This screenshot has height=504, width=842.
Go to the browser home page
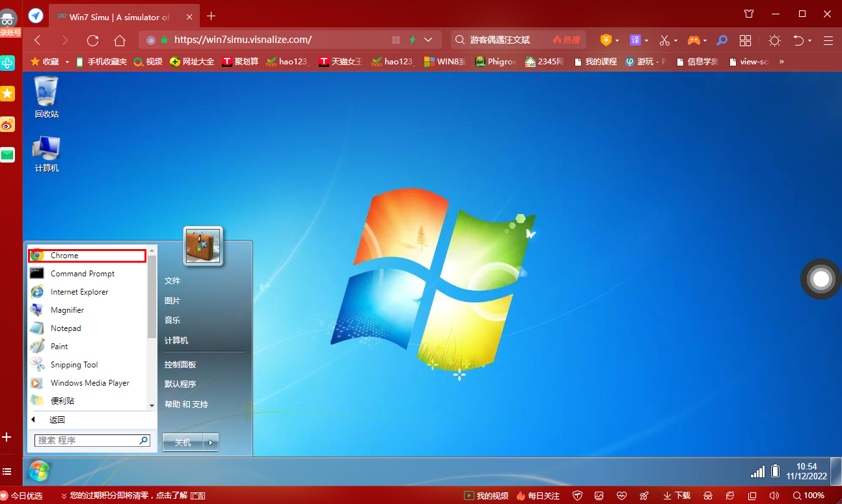click(120, 40)
